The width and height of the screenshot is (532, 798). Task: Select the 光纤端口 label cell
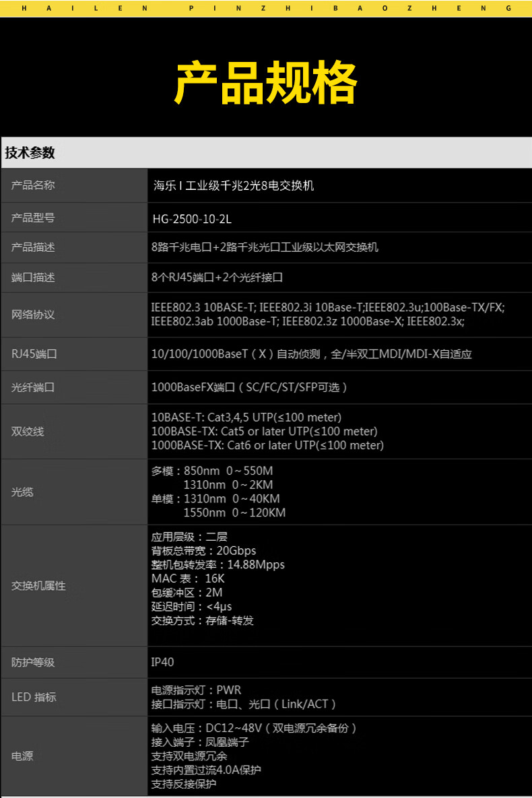(74, 387)
